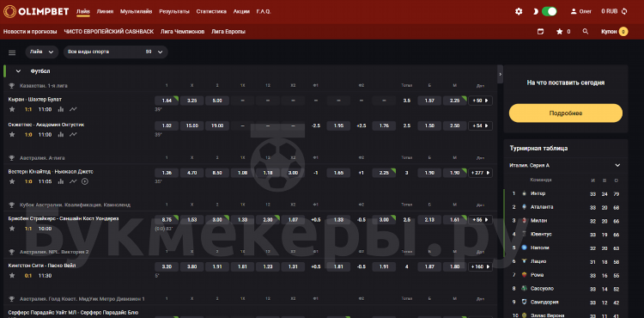The width and height of the screenshot is (644, 318).
Task: Open the Лига Чемпионов link
Action: 182,31
